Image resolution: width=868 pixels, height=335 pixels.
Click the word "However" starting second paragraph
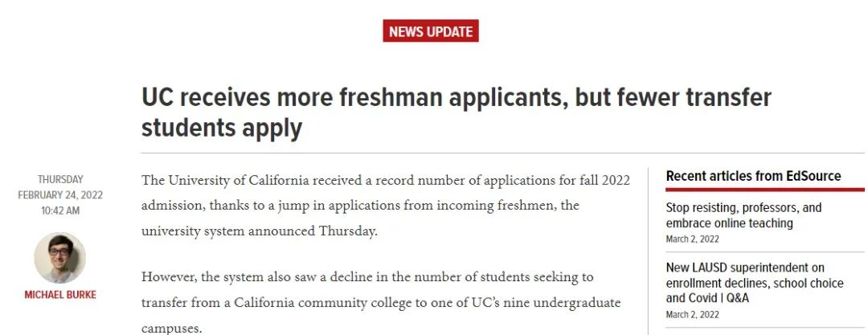pos(169,277)
